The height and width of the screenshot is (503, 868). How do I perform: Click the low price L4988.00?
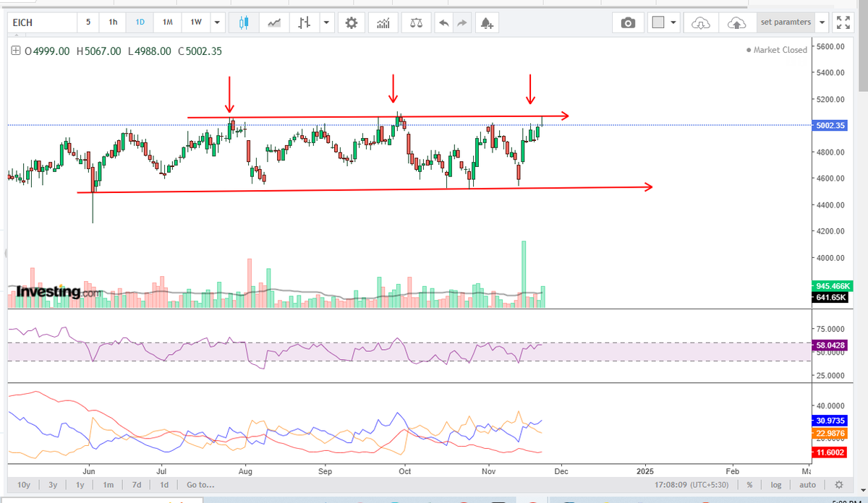coord(148,51)
